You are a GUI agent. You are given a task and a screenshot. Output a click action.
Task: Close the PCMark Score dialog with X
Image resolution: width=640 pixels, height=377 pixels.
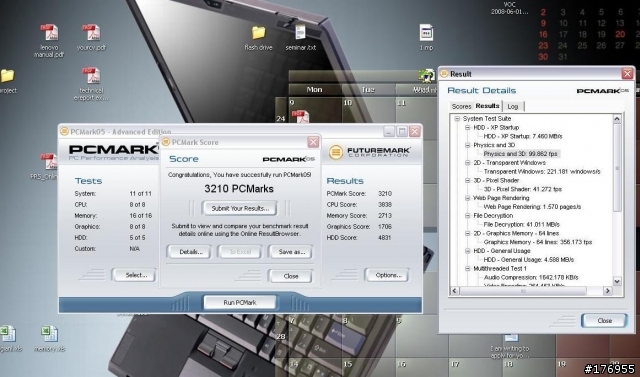(x=313, y=142)
